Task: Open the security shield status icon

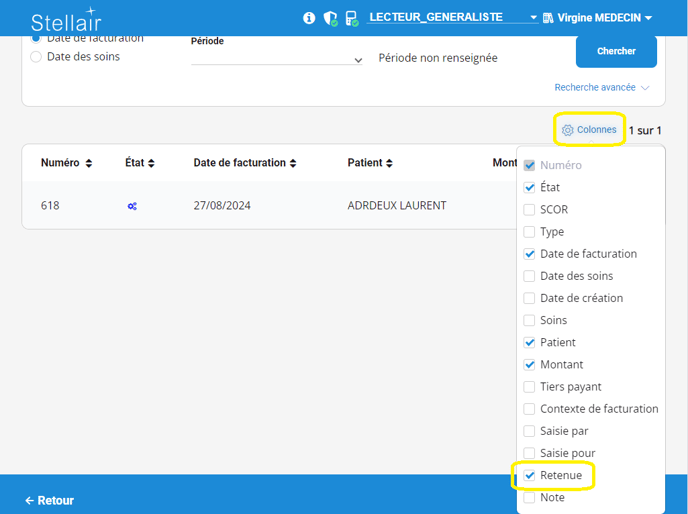Action: 330,18
